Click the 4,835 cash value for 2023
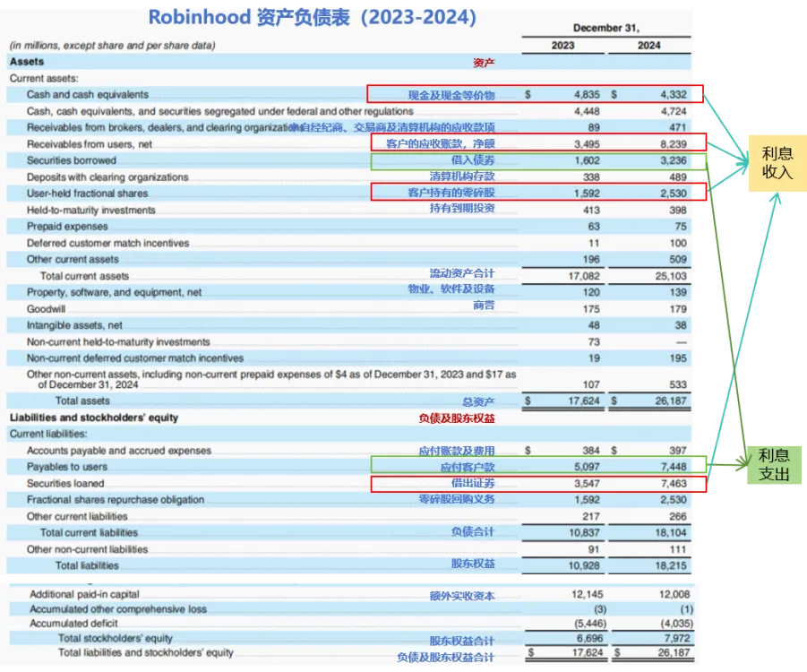Viewport: 807px width, 672px height. point(587,95)
